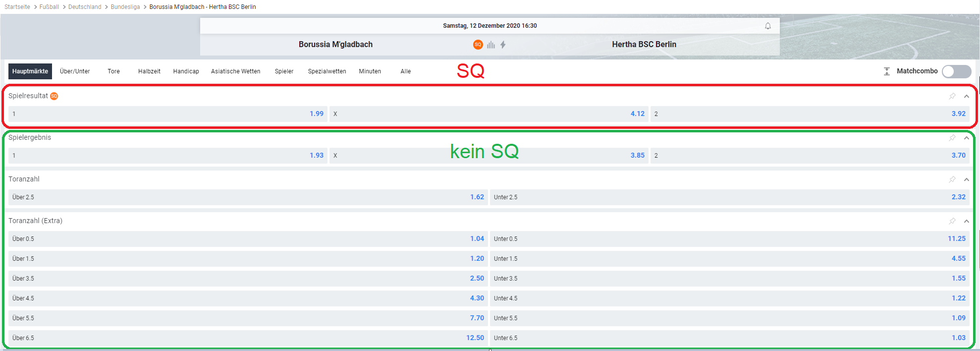Collapse the Spielergebnis section

(x=966, y=138)
